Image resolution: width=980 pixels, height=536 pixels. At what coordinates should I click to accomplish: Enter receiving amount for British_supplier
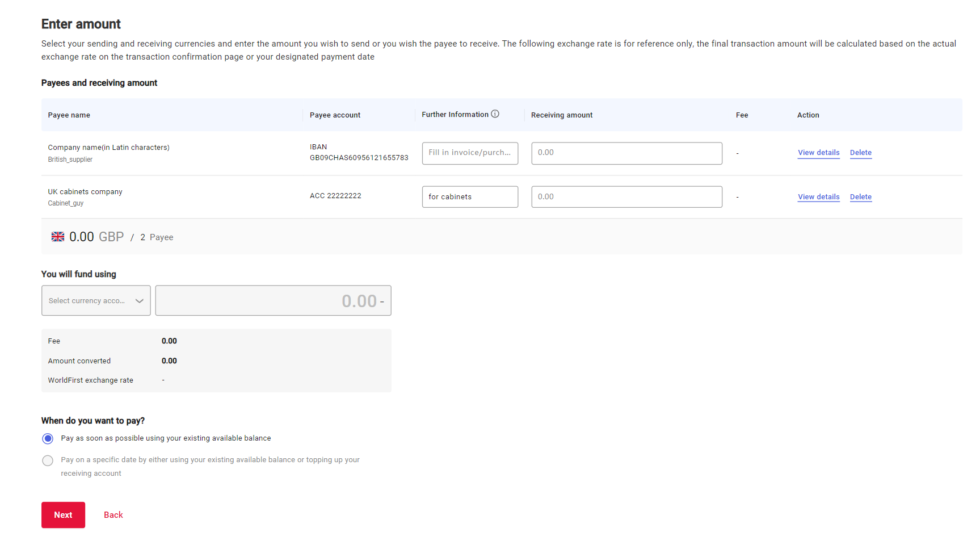[x=626, y=153]
